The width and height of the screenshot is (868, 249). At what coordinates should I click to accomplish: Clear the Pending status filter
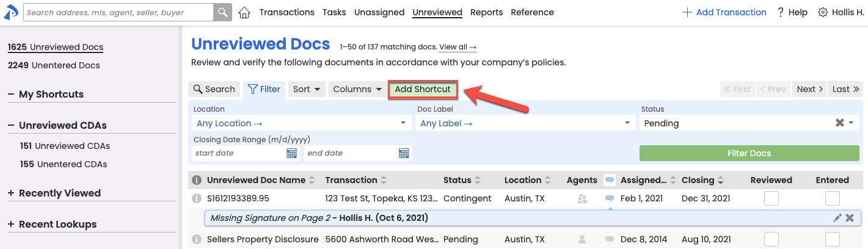[840, 123]
